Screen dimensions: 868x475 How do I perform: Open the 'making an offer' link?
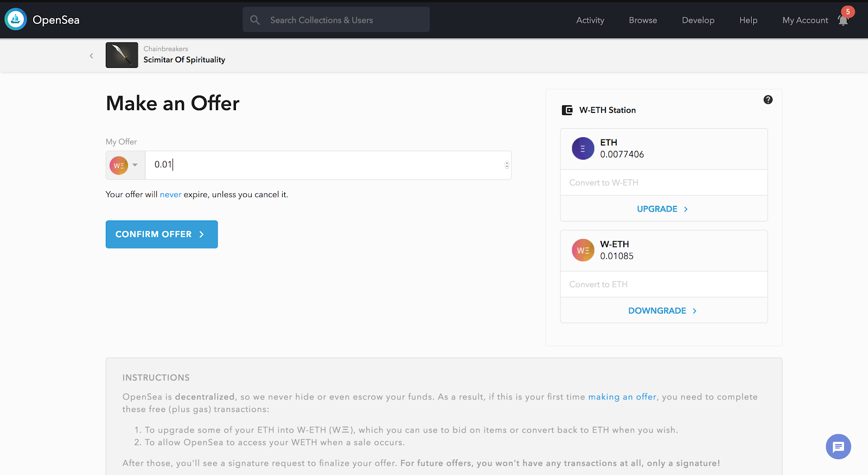[x=622, y=397]
